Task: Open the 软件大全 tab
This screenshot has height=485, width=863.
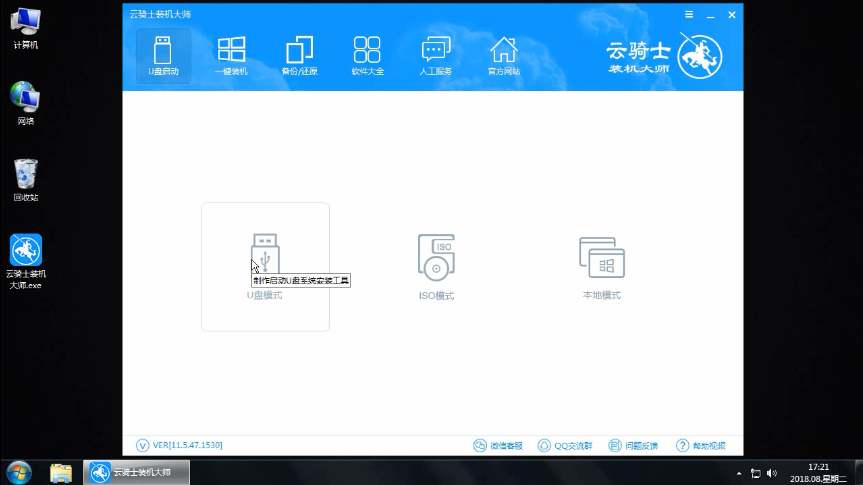Action: point(367,56)
